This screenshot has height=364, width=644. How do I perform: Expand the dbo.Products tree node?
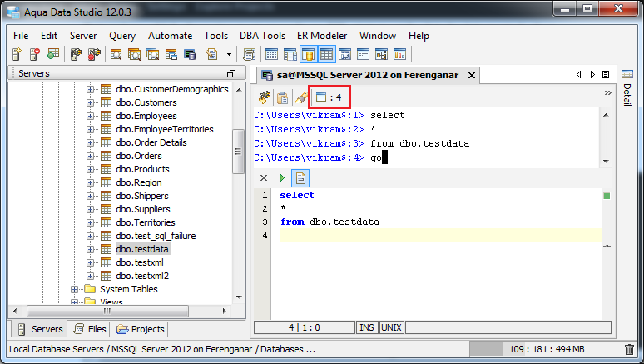91,169
